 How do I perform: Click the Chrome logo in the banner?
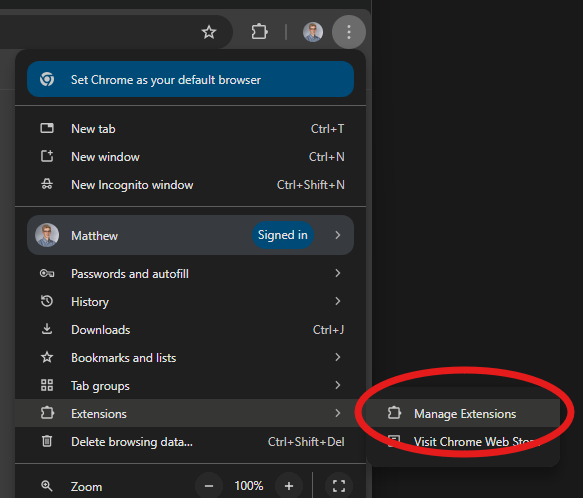tap(47, 79)
